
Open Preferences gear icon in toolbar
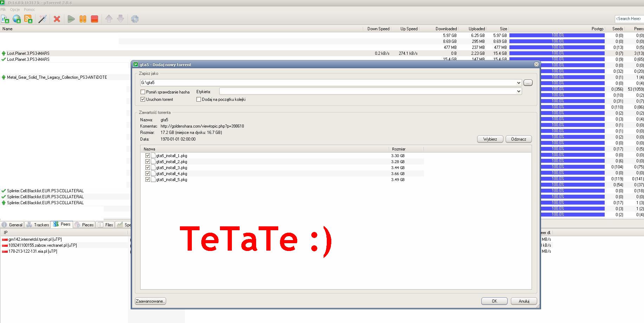135,19
